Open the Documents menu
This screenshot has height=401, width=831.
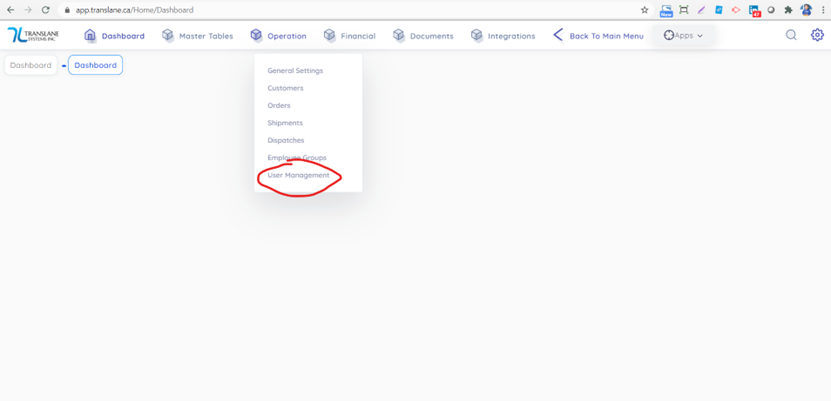423,36
